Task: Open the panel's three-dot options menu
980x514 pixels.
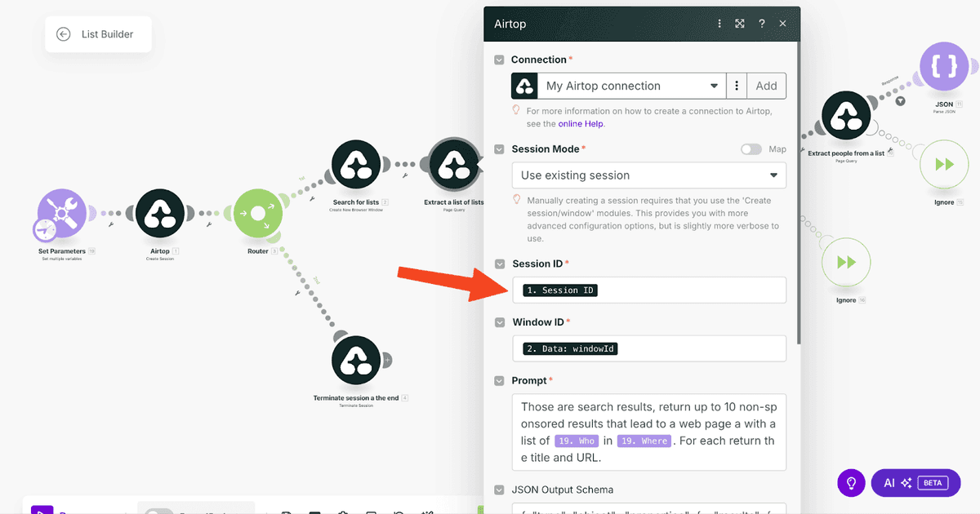Action: (719, 24)
